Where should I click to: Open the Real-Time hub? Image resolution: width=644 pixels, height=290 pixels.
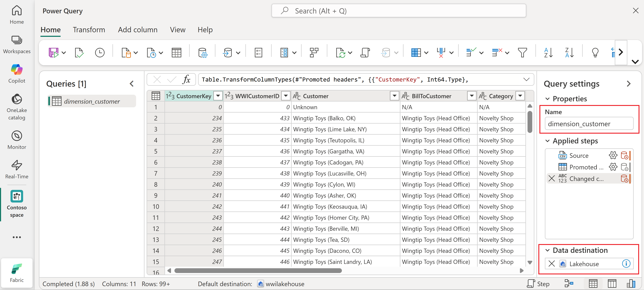coord(17,170)
